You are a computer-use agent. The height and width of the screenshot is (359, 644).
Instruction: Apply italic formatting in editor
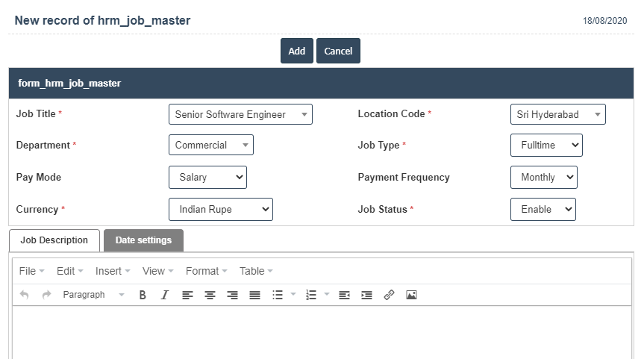click(165, 295)
